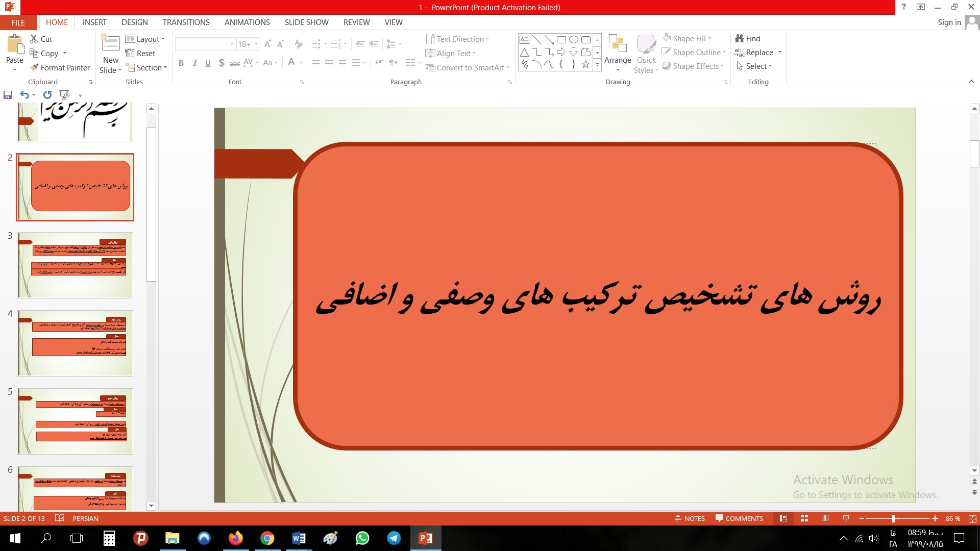Click the Format Painter brush icon
This screenshot has width=980, height=551.
click(x=34, y=67)
